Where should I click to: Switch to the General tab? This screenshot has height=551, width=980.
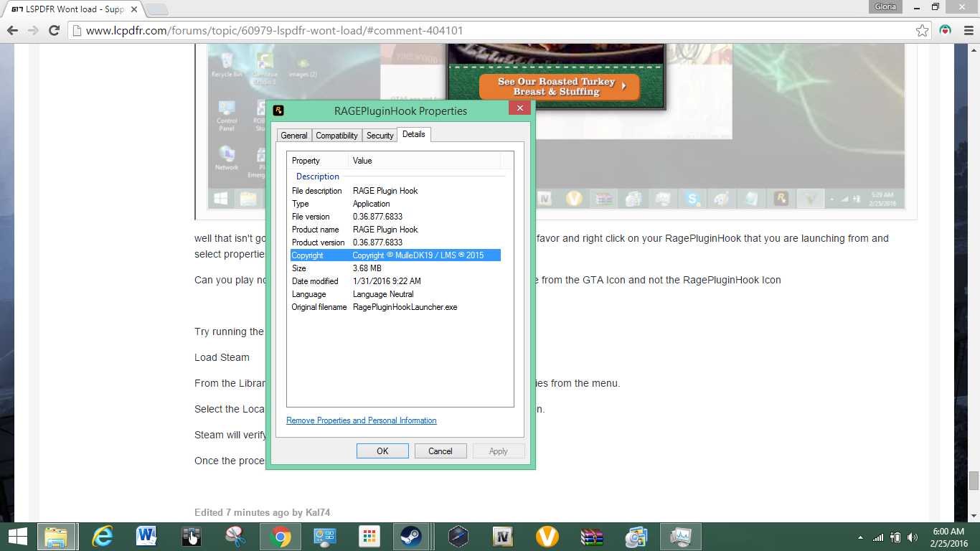[x=294, y=136]
